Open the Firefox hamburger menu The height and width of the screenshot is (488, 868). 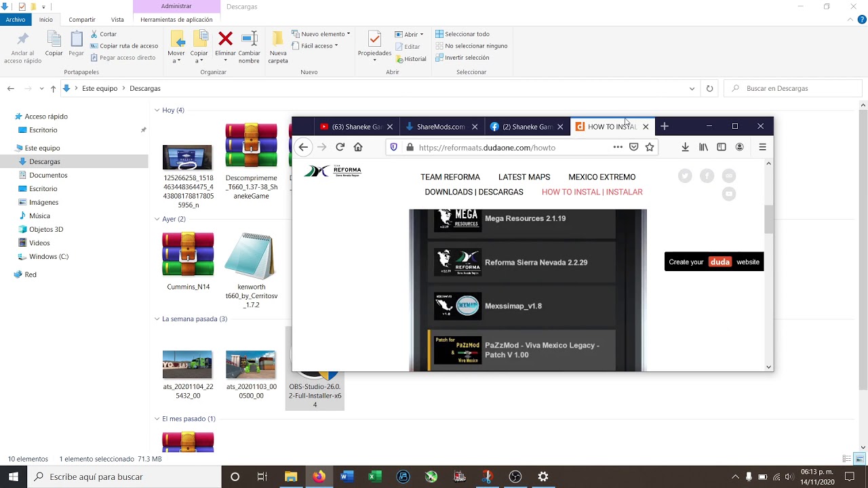[x=762, y=147]
